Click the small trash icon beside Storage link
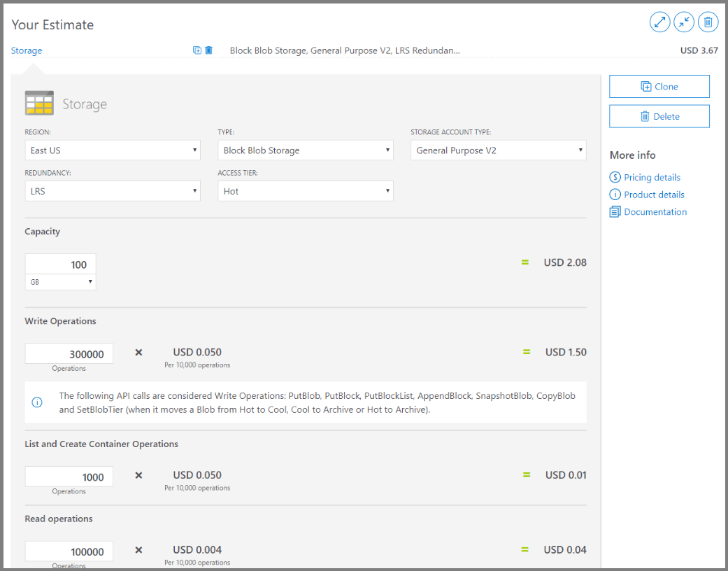Image resolution: width=728 pixels, height=571 pixels. point(209,50)
